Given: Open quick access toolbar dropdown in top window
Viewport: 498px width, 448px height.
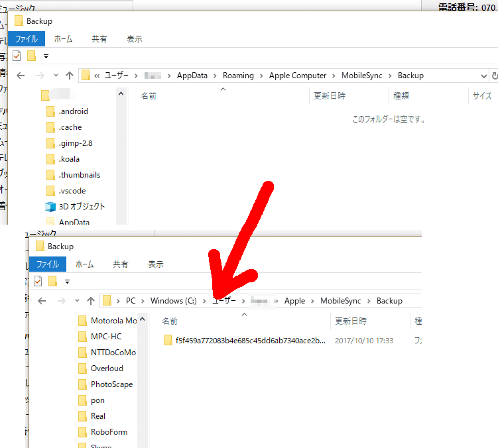Looking at the screenshot, I should [x=46, y=56].
